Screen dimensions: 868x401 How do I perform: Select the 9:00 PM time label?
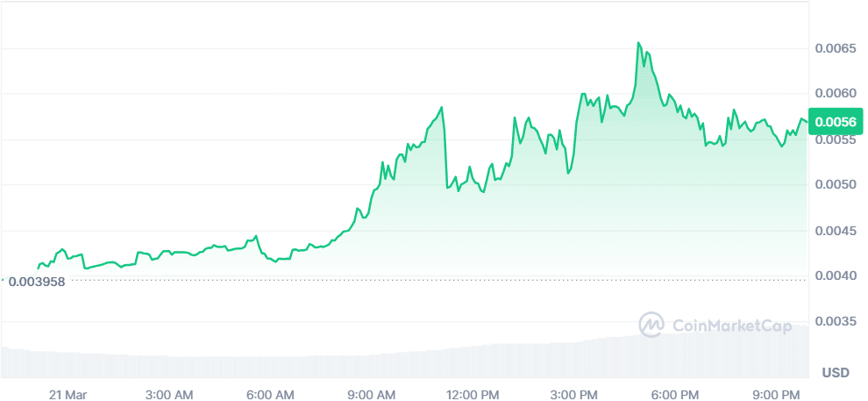(x=777, y=393)
